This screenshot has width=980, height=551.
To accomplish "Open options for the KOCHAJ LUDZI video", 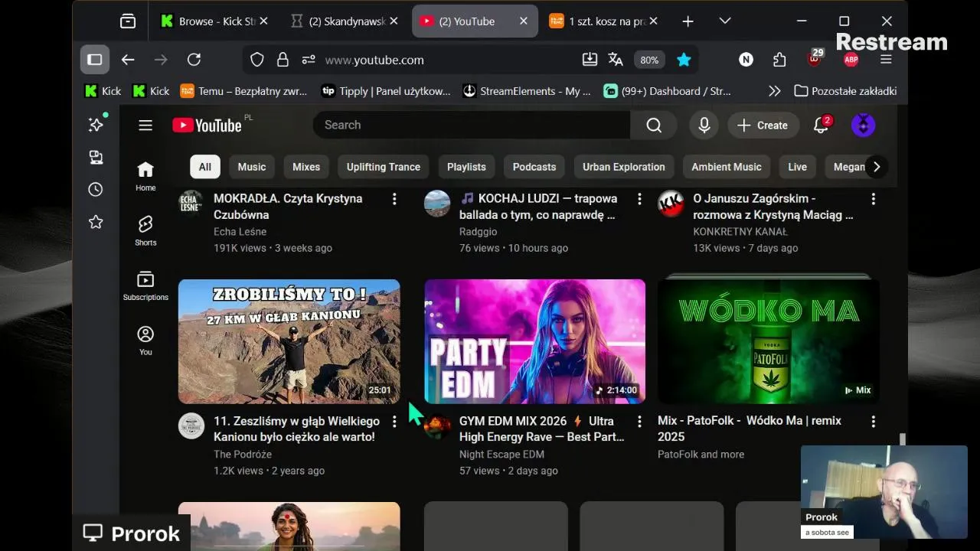I will point(639,199).
